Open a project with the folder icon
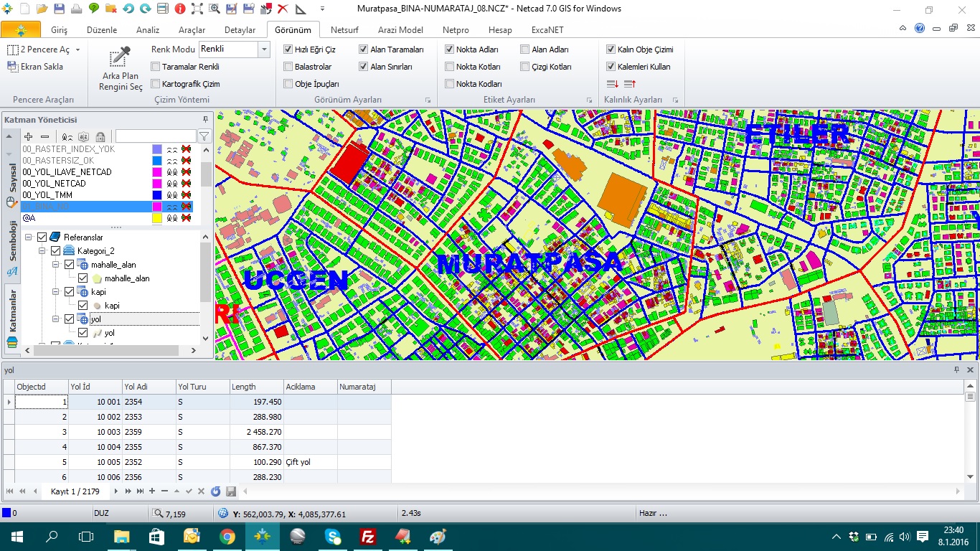The width and height of the screenshot is (980, 551). (x=42, y=9)
